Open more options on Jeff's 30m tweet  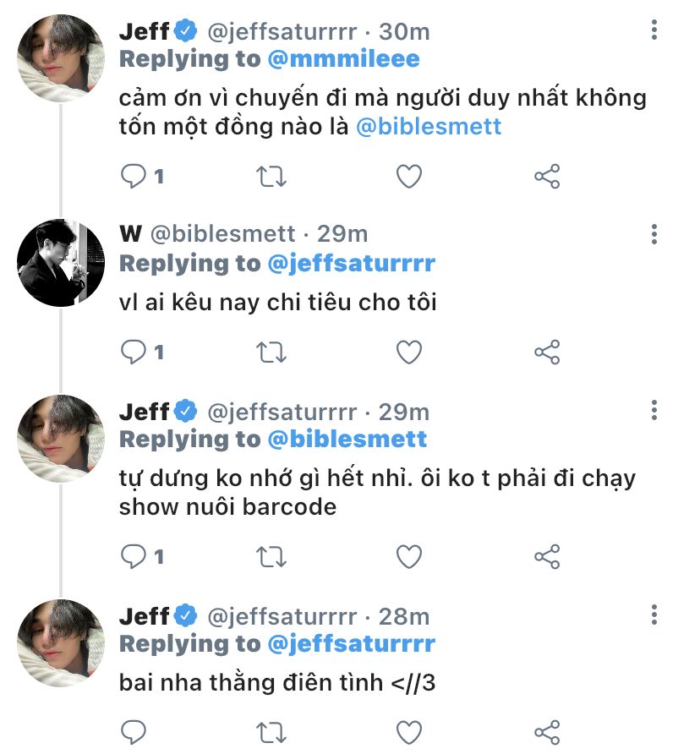[654, 31]
